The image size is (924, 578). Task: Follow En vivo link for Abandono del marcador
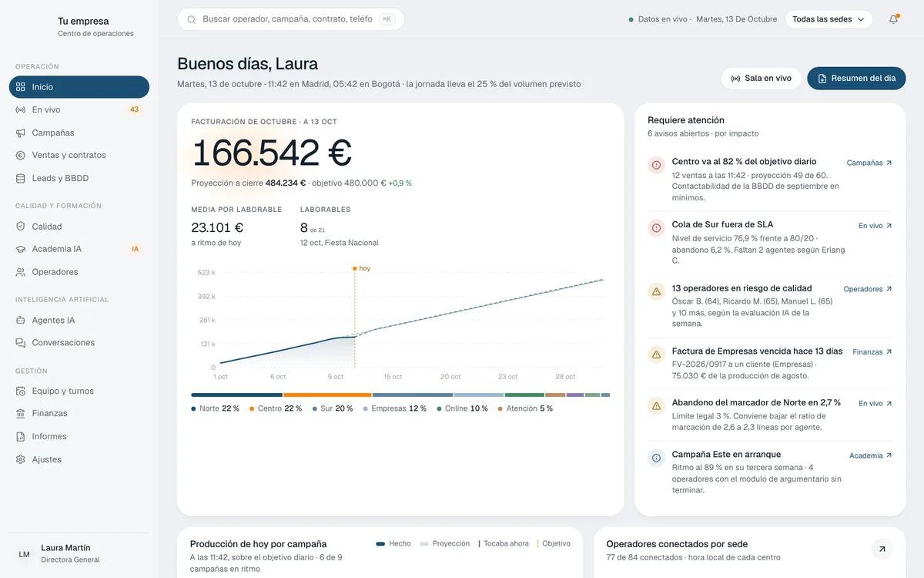[875, 403]
